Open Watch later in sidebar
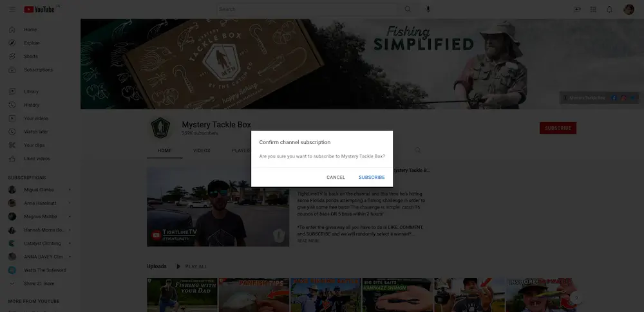 pyautogui.click(x=35, y=131)
